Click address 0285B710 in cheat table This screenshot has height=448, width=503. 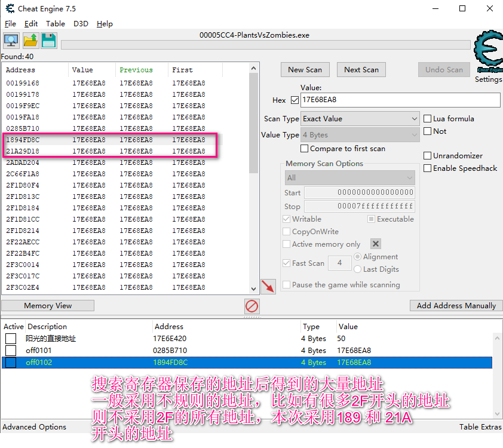point(170,351)
